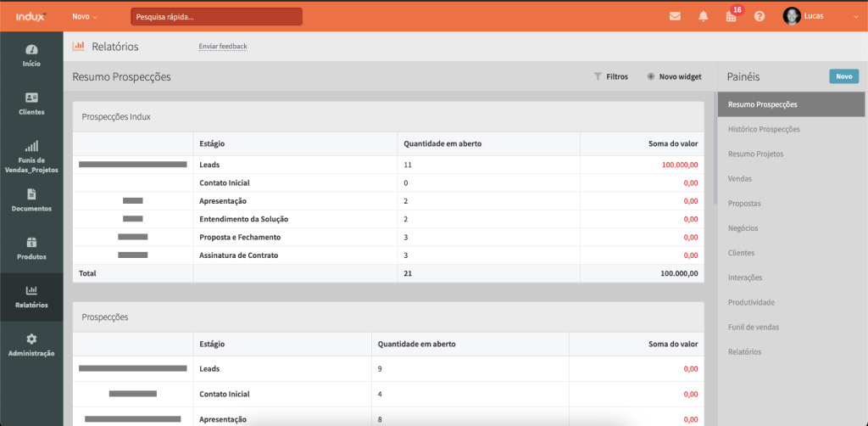868x426 pixels.
Task: Click the Pesquisa rápida search field
Action: click(x=216, y=16)
